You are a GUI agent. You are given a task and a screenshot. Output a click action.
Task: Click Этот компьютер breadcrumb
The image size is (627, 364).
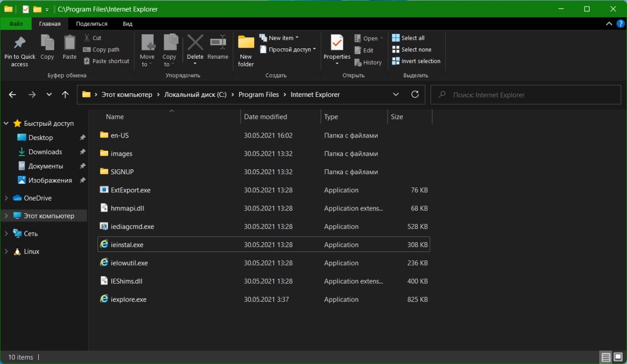pos(127,94)
